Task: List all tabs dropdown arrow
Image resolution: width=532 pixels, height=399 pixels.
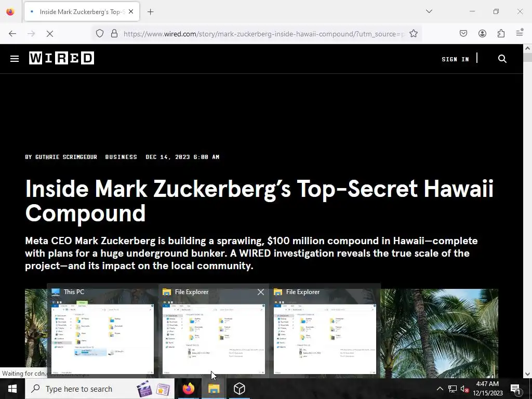Action: [x=429, y=11]
